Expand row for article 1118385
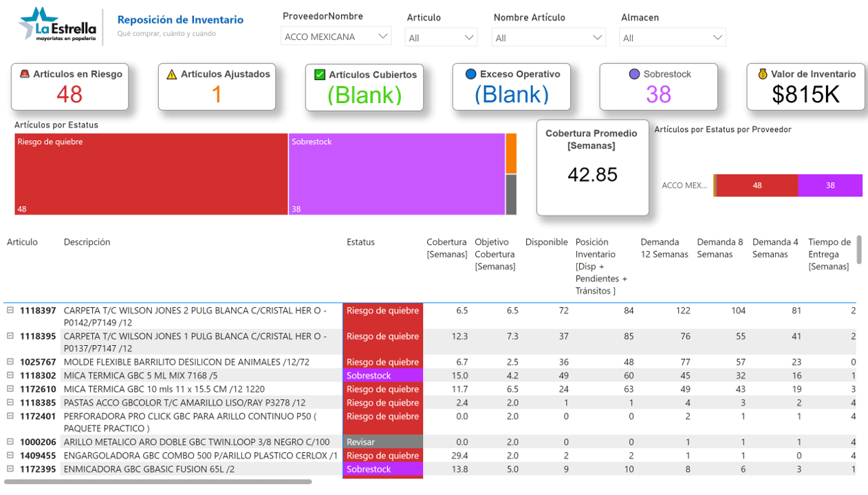 [10, 402]
